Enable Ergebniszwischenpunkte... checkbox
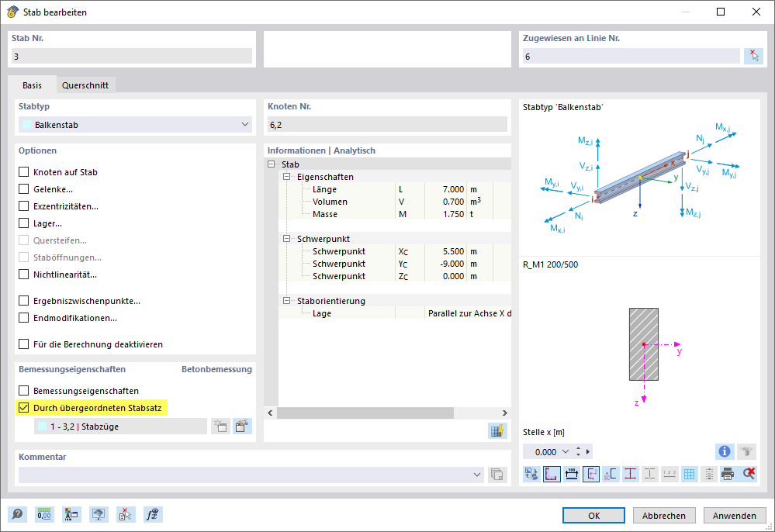Image resolution: width=775 pixels, height=532 pixels. 24,301
